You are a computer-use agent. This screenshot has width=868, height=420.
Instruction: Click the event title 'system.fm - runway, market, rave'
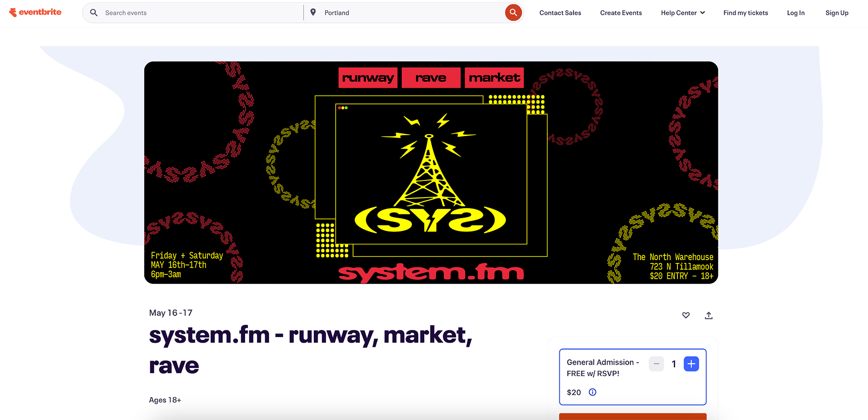(311, 350)
